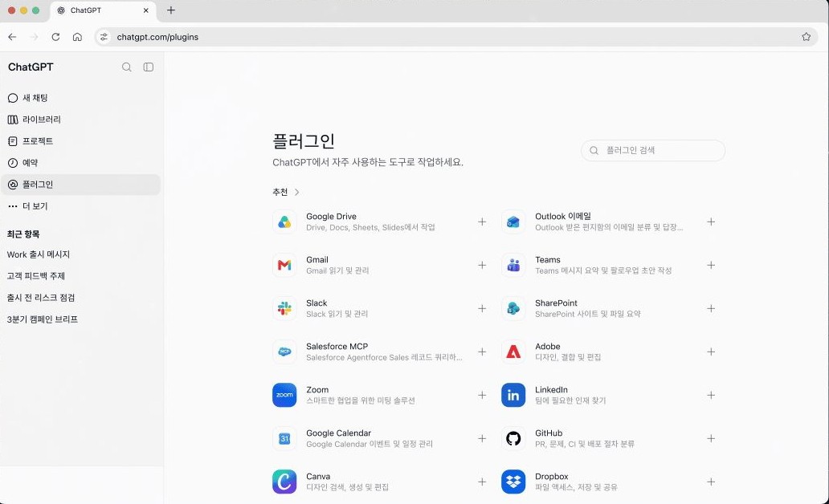Screen dimensions: 829x504
Task: Click the Google Drive plugin name text
Action: [332, 217]
